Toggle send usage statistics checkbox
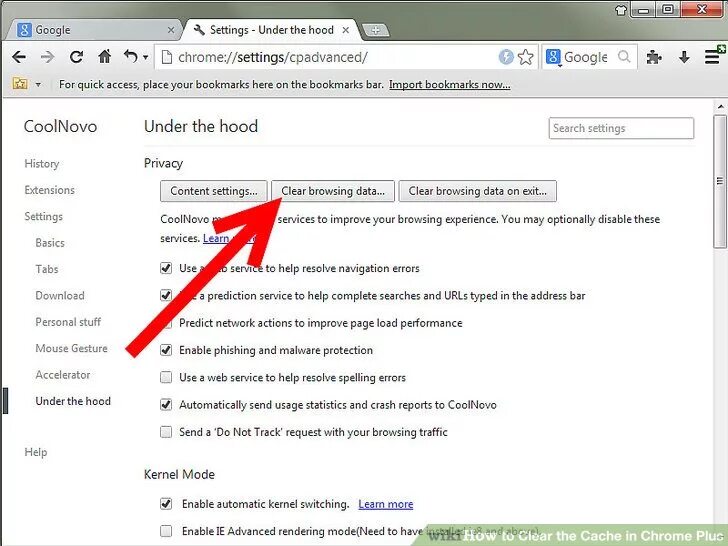Image resolution: width=728 pixels, height=546 pixels. point(166,405)
